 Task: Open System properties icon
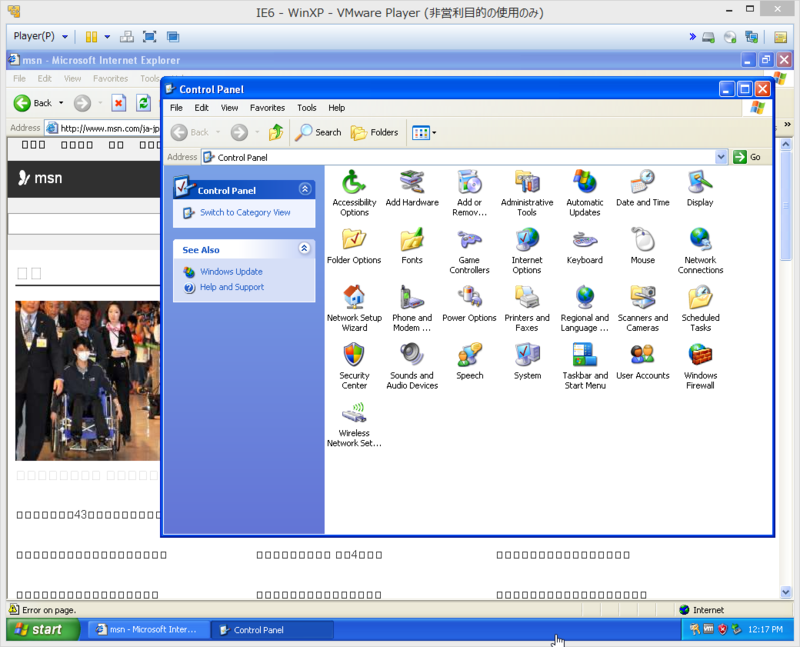point(527,362)
